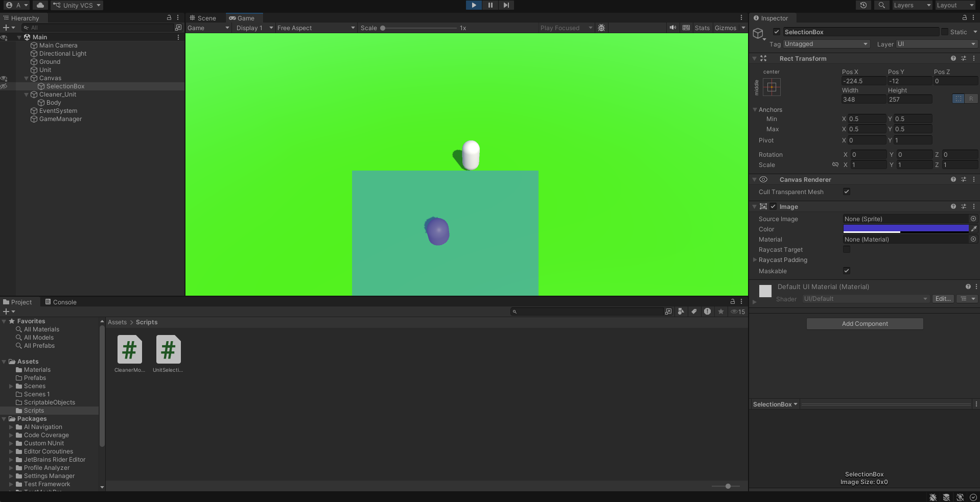980x502 pixels.
Task: Click the Step frame button
Action: tap(506, 5)
